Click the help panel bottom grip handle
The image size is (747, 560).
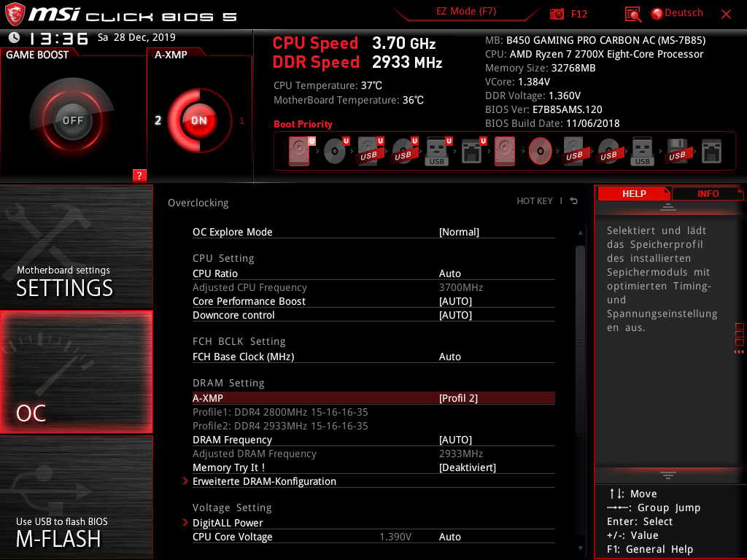click(668, 475)
